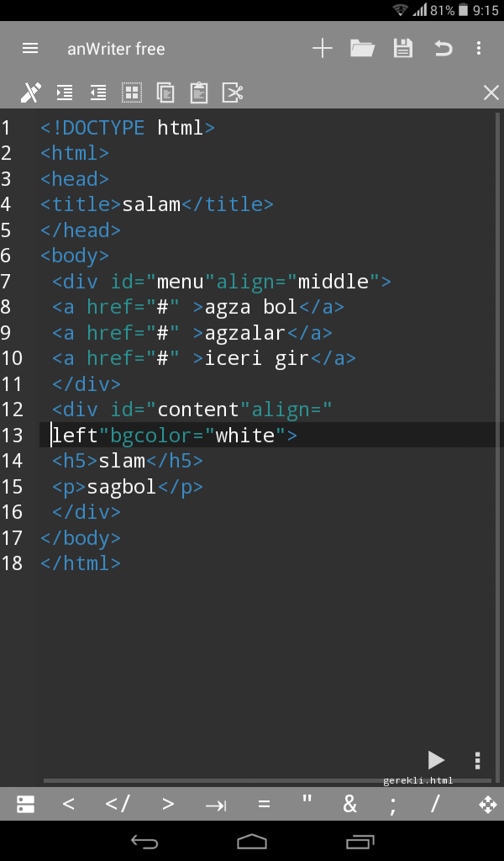Increase indent of selected lines
This screenshot has width=504, height=861.
click(65, 92)
